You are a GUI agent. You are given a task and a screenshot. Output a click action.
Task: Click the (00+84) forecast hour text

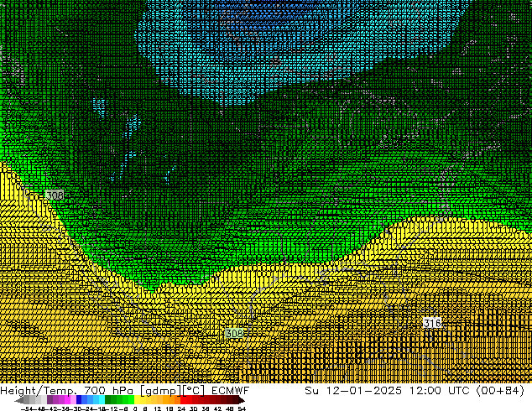500,391
